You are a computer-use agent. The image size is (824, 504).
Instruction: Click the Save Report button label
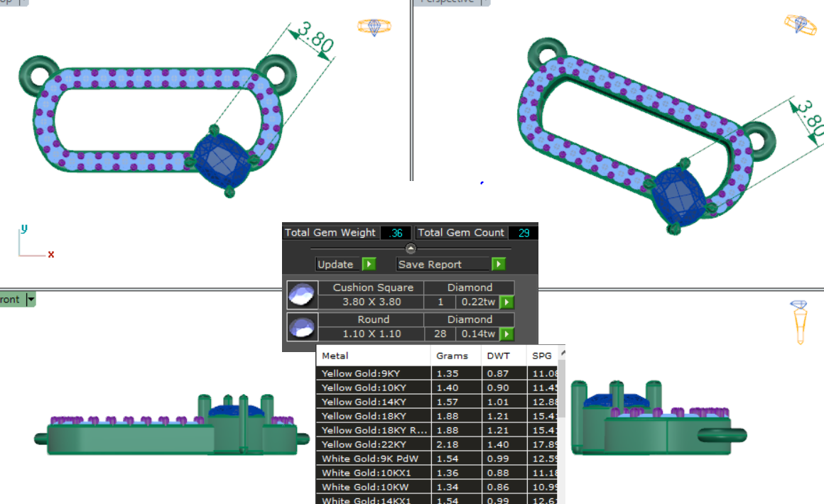[x=430, y=264]
